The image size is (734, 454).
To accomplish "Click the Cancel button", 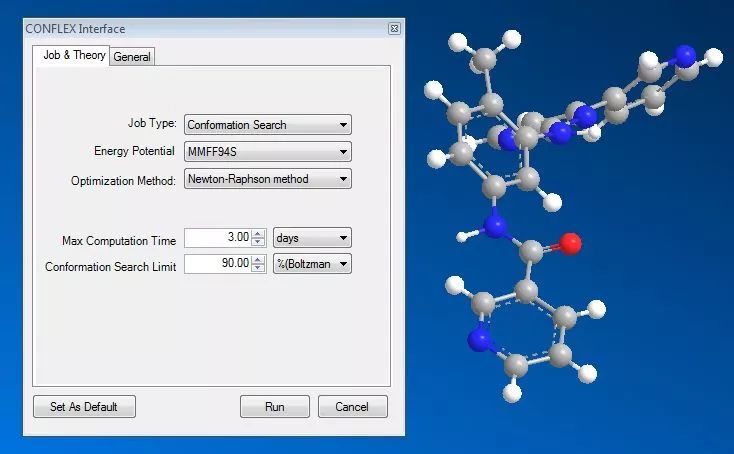I will pyautogui.click(x=352, y=406).
